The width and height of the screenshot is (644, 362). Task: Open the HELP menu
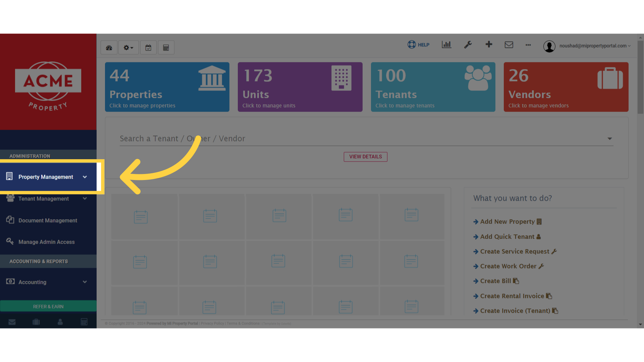pos(418,45)
